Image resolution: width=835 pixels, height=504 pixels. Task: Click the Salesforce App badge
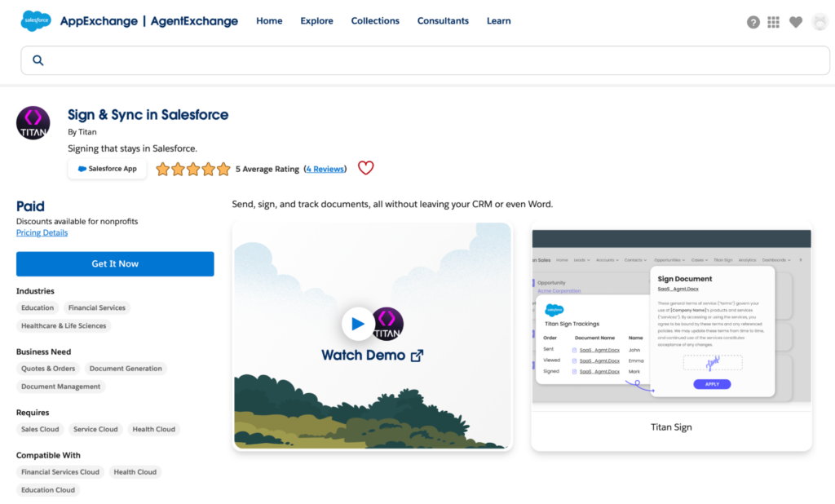[107, 168]
